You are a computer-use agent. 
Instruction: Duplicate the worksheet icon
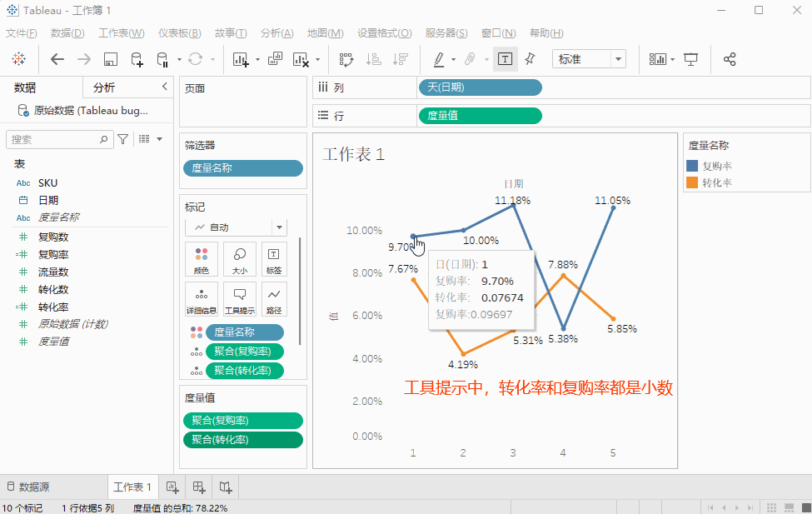point(275,59)
